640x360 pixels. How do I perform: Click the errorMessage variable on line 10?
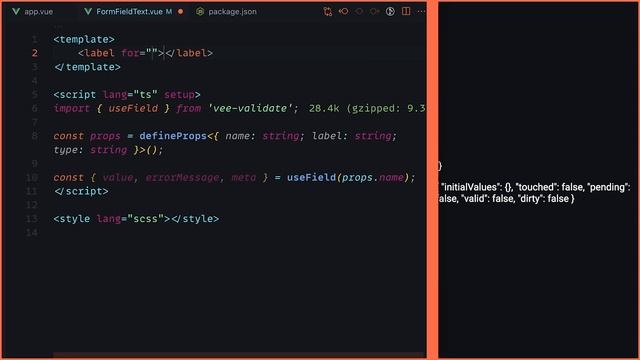pyautogui.click(x=182, y=177)
